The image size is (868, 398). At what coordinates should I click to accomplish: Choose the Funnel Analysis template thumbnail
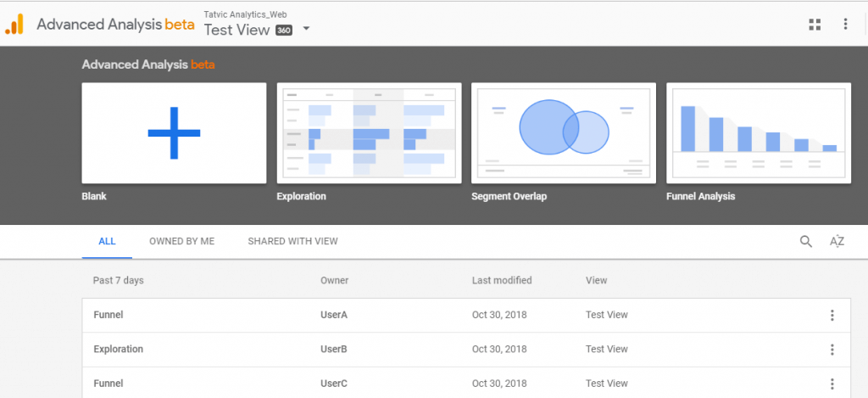pyautogui.click(x=759, y=133)
